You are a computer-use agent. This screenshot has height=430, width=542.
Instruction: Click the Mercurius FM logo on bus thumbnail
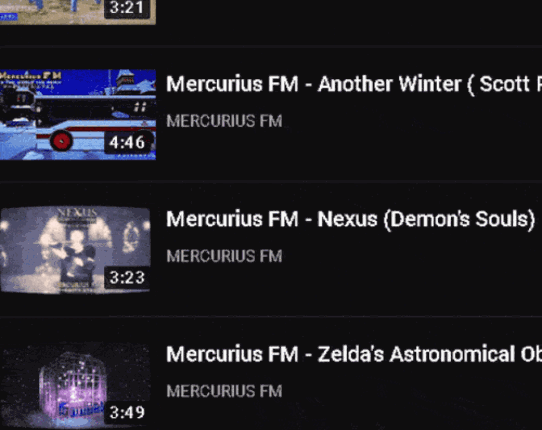click(31, 75)
